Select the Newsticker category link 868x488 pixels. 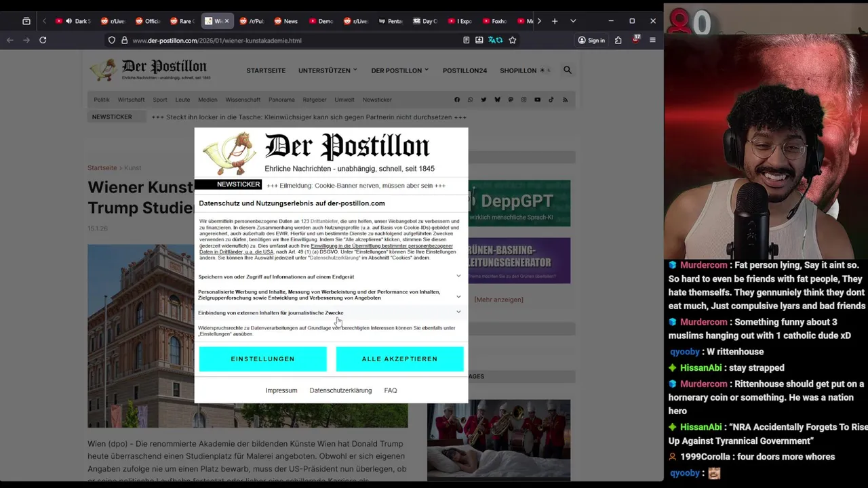click(377, 100)
